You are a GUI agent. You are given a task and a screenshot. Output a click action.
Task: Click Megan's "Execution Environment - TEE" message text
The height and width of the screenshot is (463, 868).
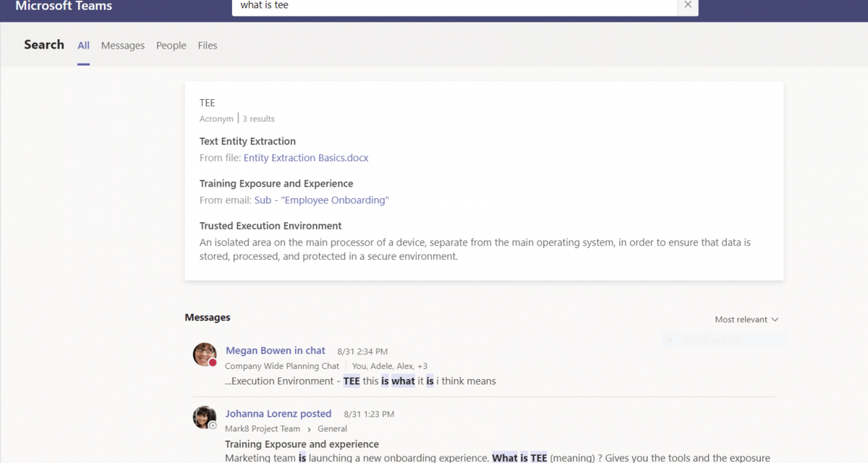360,381
